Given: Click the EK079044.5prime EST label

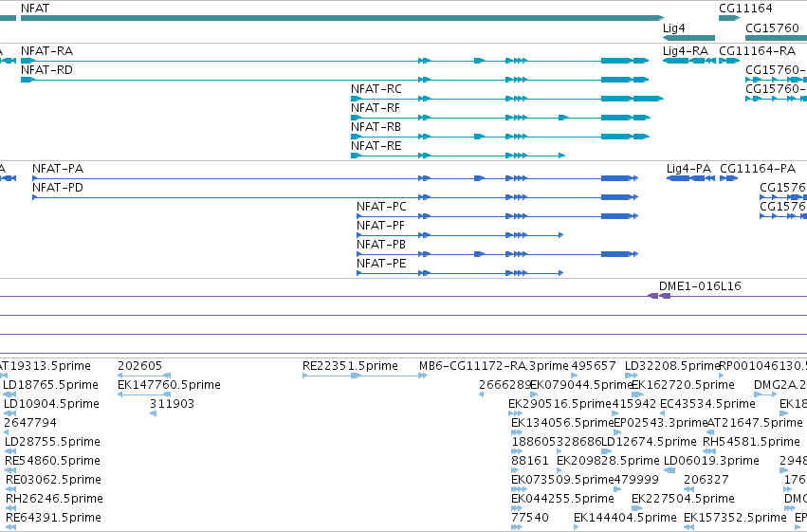Looking at the screenshot, I should (581, 385).
